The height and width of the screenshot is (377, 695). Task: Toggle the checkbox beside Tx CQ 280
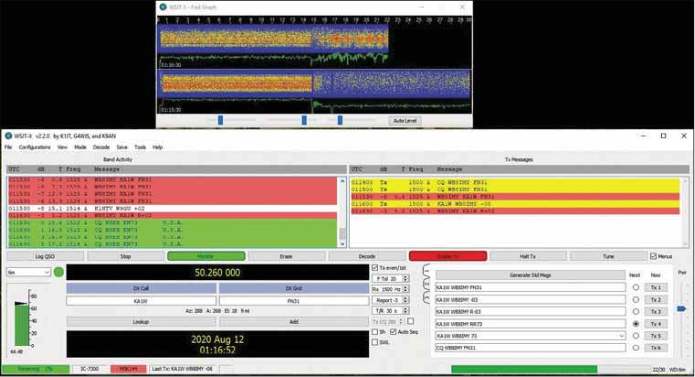pos(411,321)
